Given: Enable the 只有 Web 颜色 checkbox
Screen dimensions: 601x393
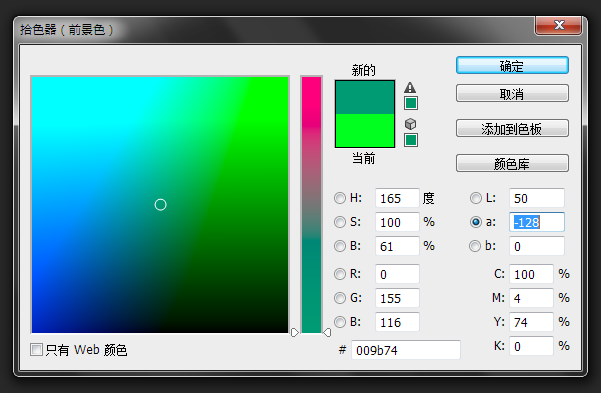Looking at the screenshot, I should point(36,350).
